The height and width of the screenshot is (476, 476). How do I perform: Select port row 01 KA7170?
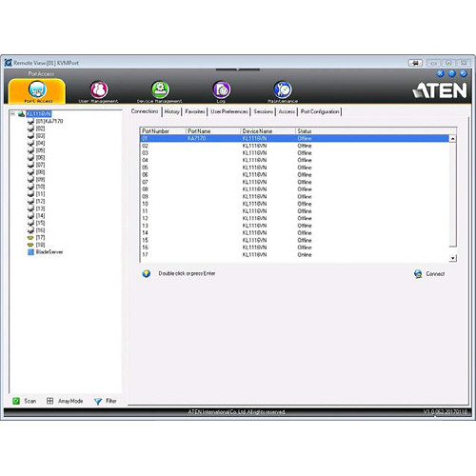tap(294, 138)
